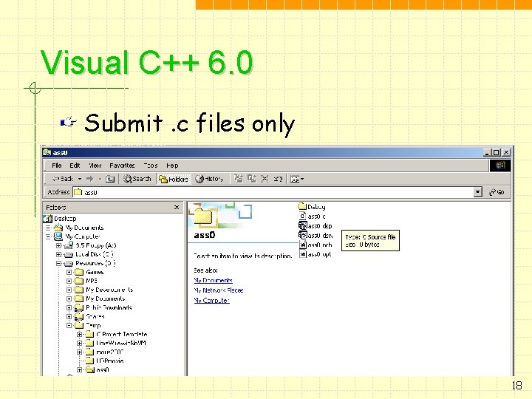Expand the 3.5 Floppy (A:) node
532x399 pixels.
58,245
